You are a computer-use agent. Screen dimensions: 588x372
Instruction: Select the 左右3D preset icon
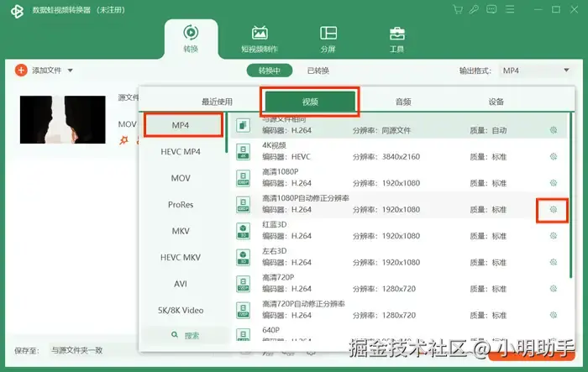[x=243, y=258]
